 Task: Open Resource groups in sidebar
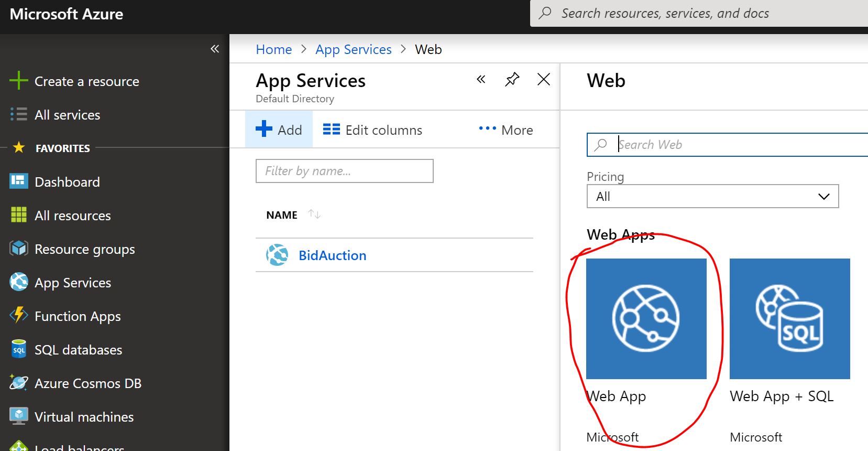click(x=85, y=249)
